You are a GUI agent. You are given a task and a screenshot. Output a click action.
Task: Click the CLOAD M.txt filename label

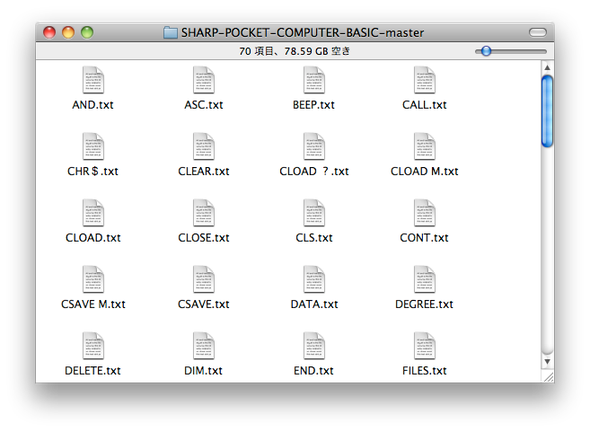point(424,172)
